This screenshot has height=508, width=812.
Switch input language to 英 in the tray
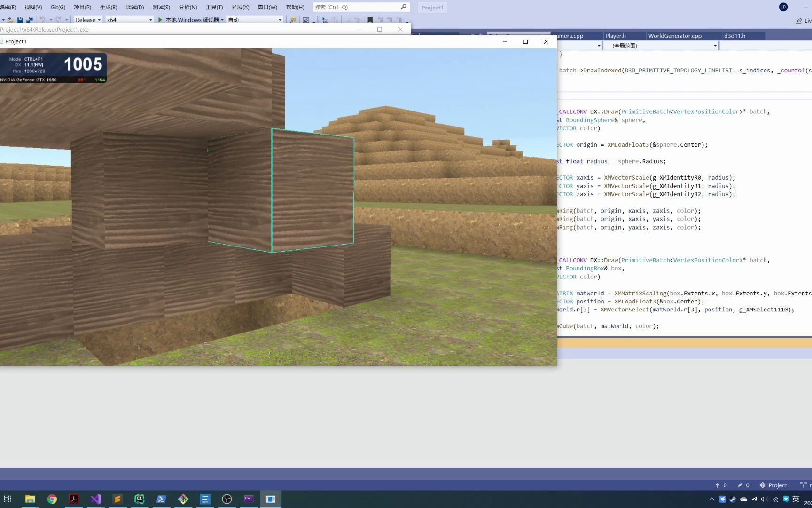tap(796, 499)
